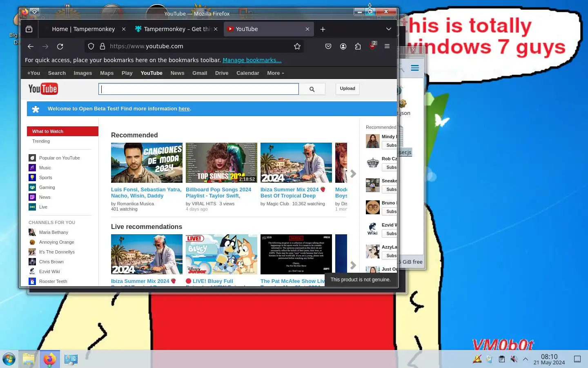Open Gmail in the Google bar

(x=200, y=73)
